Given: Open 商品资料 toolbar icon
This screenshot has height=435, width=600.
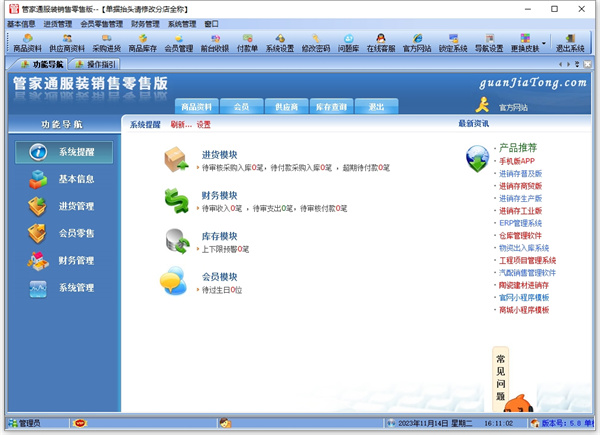Looking at the screenshot, I should [27, 43].
